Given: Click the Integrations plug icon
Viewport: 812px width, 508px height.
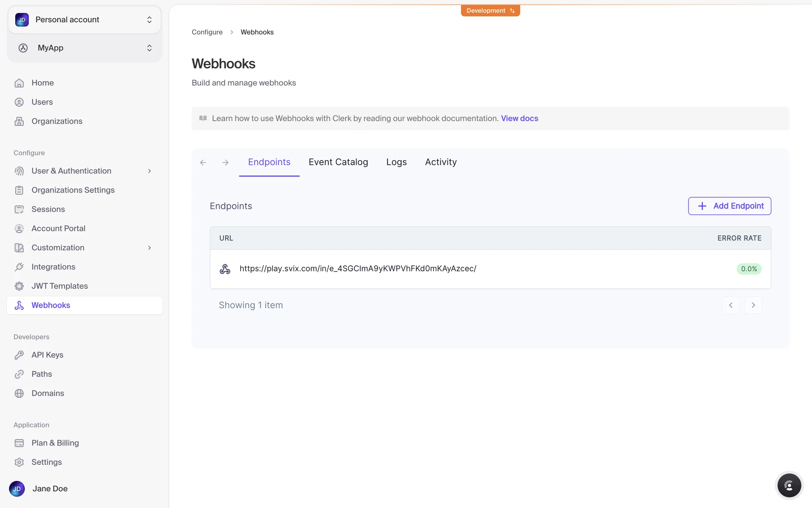Looking at the screenshot, I should click(19, 267).
